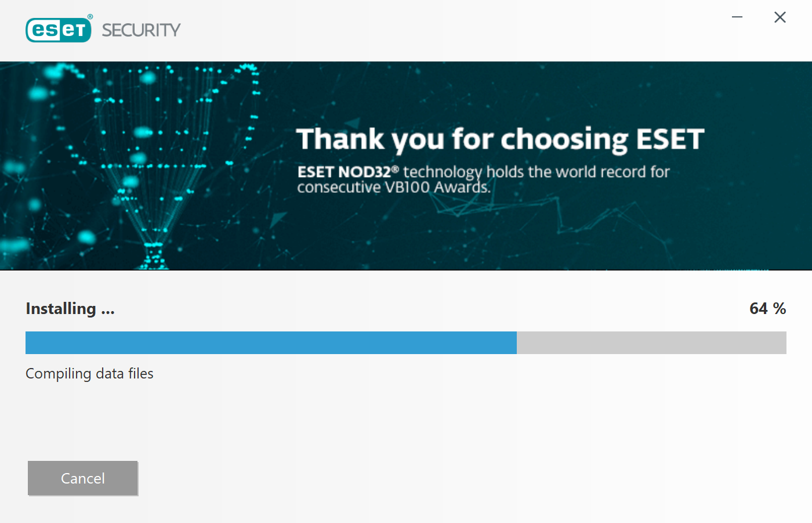Screen dimensions: 812x523
Task: Click the 64 % progress value
Action: [x=767, y=309]
